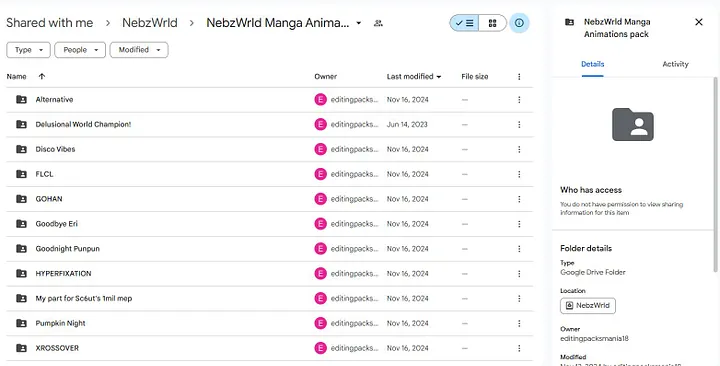Select the FLCL folder name
This screenshot has width=720, height=366.
pos(44,174)
